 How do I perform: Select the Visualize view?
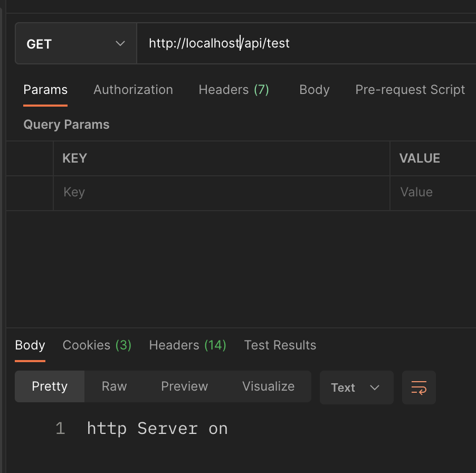click(x=269, y=386)
